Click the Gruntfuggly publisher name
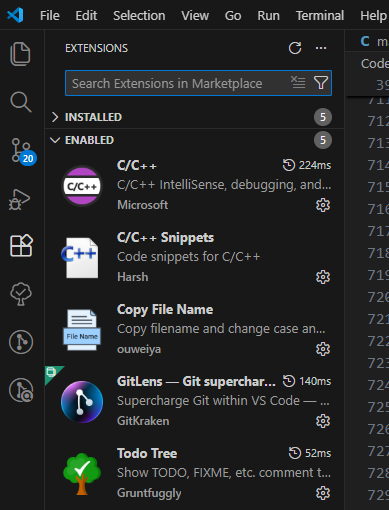 149,493
